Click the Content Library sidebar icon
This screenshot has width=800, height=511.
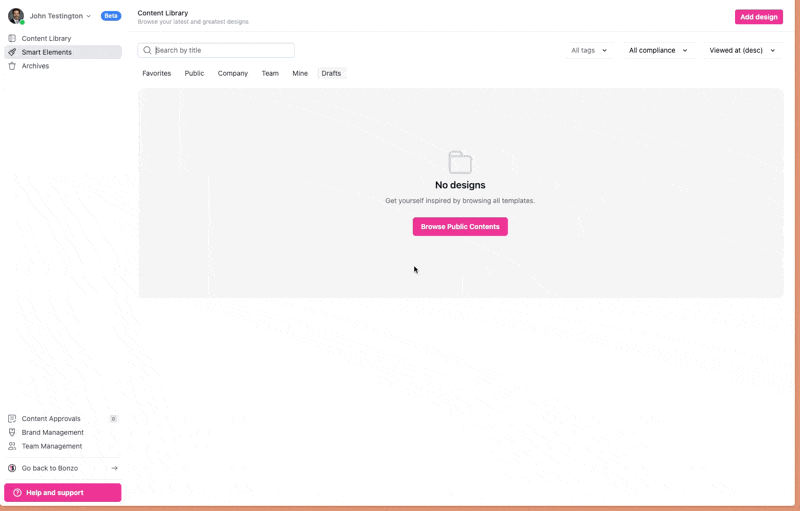(x=12, y=38)
